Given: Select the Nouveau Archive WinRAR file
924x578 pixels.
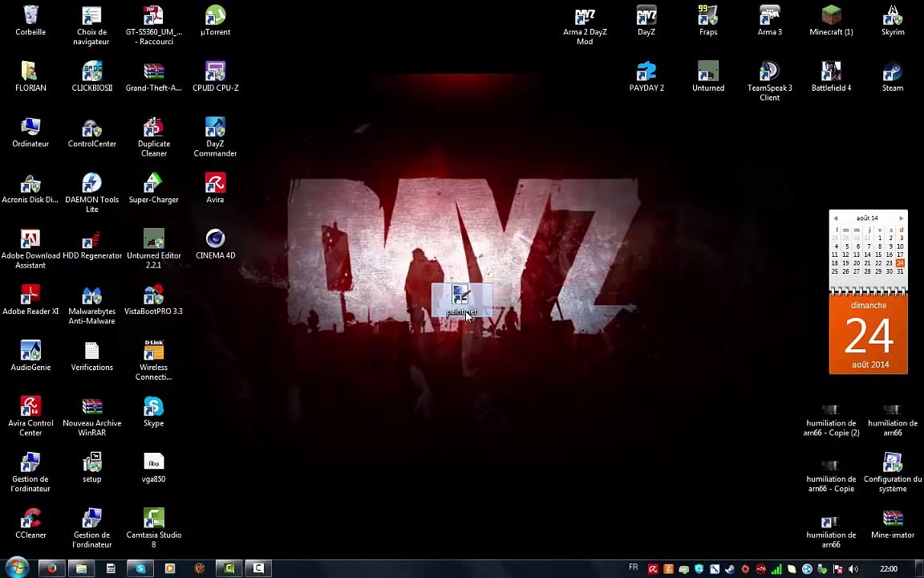Looking at the screenshot, I should (92, 417).
